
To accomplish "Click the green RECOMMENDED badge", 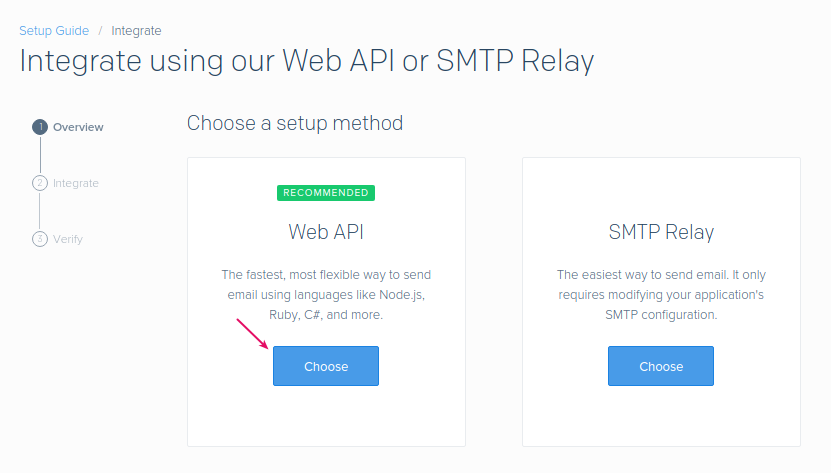I will (x=326, y=193).
